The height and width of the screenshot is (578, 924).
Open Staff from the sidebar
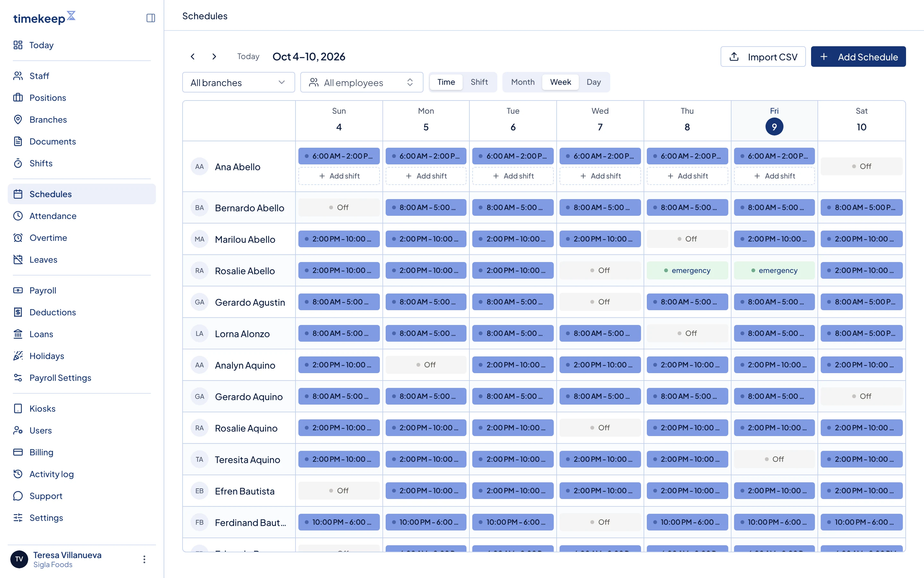click(81, 76)
